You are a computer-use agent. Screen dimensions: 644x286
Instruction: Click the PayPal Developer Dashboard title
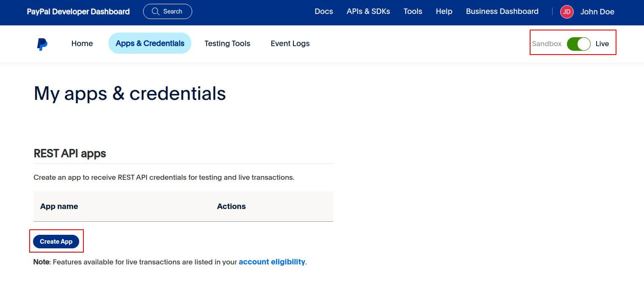pyautogui.click(x=78, y=12)
